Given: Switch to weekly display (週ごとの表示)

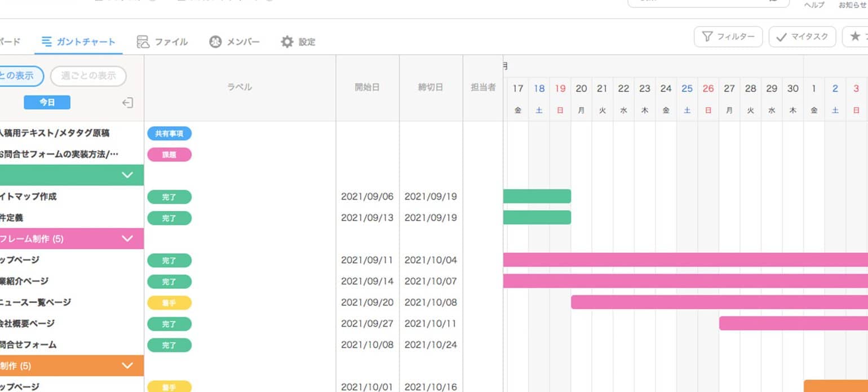Looking at the screenshot, I should (88, 76).
